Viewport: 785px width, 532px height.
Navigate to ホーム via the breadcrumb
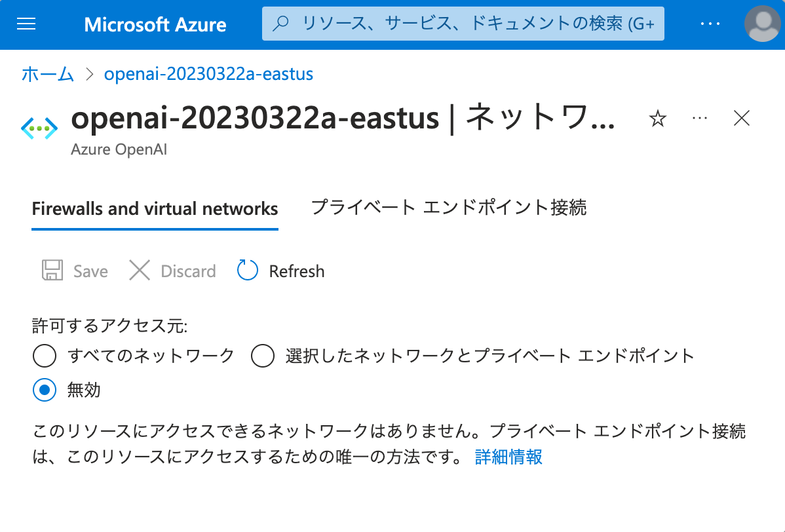[x=47, y=74]
